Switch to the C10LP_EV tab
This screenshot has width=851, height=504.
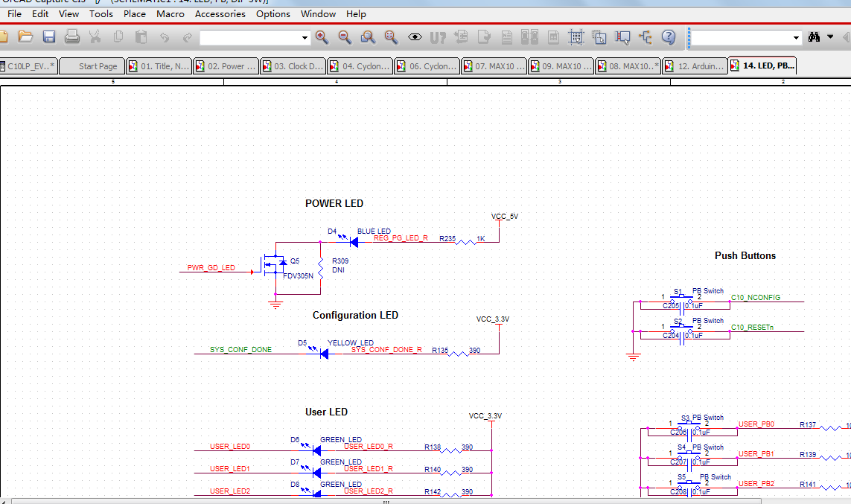point(28,66)
